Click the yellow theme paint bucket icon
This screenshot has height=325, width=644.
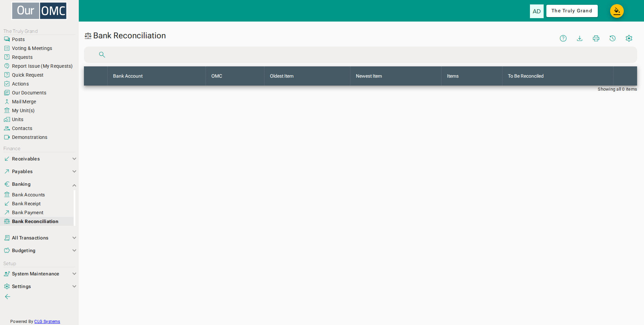(x=617, y=11)
